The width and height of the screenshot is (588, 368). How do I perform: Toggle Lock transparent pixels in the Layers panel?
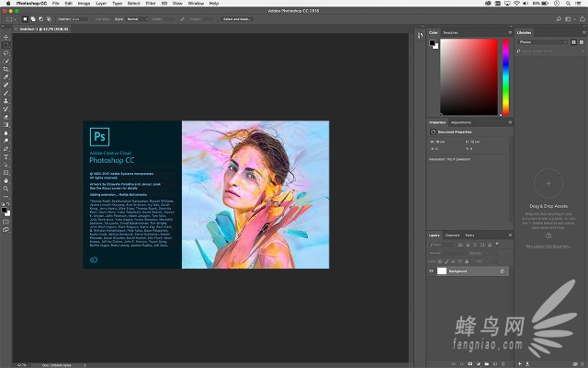pos(440,261)
